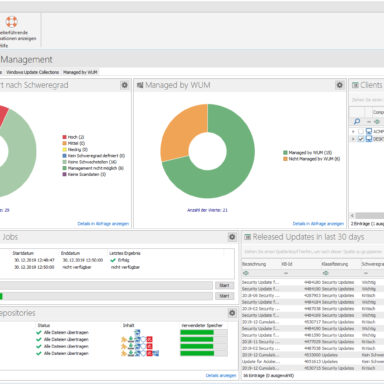Click purple Keine Scandaten legend swatch
Viewport: 384px width, 384px height.
pos(64,174)
